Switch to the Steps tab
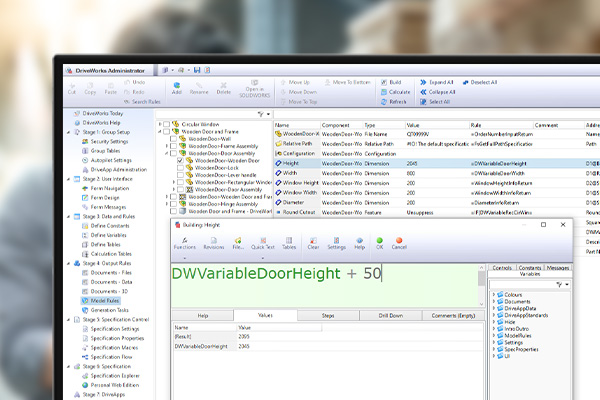Image resolution: width=600 pixels, height=400 pixels. (x=328, y=314)
